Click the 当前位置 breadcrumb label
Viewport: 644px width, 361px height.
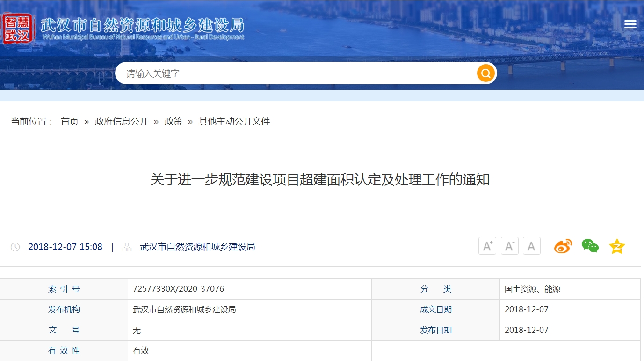pyautogui.click(x=32, y=121)
